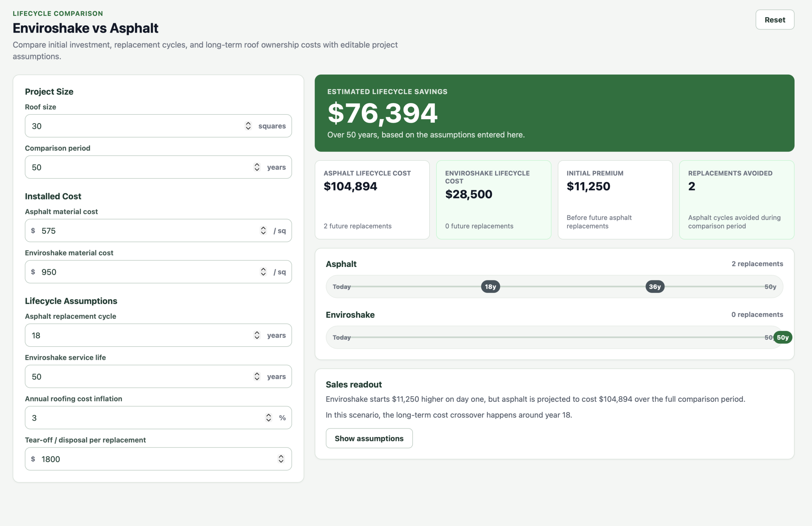Select the 36y asphalt replacement marker
This screenshot has height=526, width=812.
tap(655, 287)
